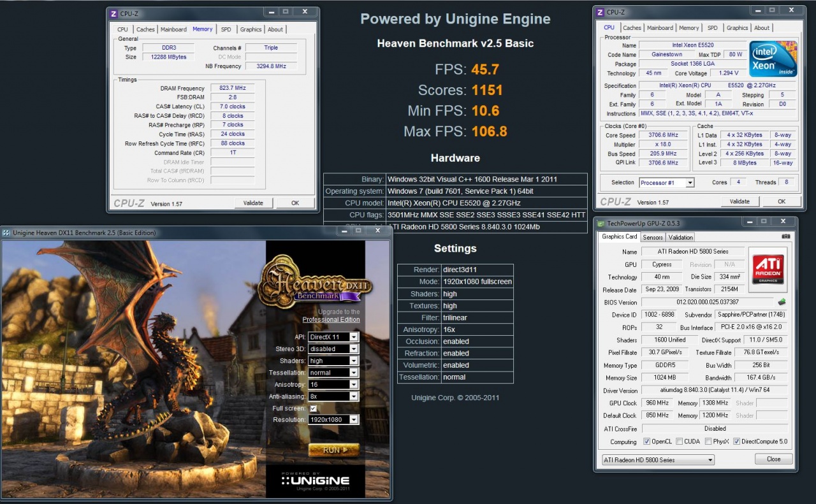The height and width of the screenshot is (504, 816).
Task: Click the Scores value 1151
Action: (x=487, y=90)
